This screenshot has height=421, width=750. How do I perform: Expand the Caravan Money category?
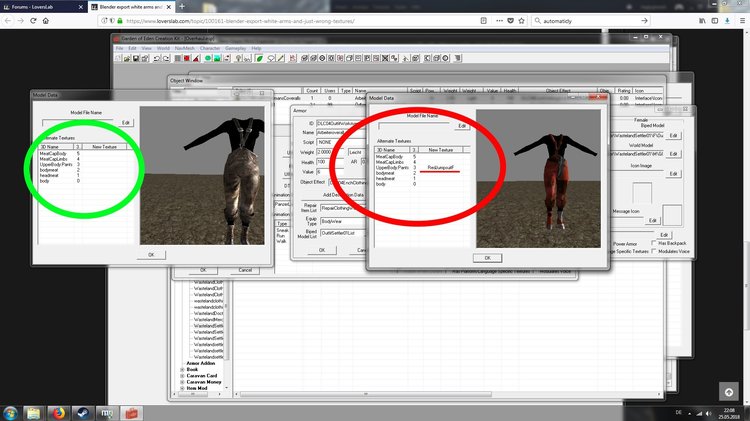tap(182, 382)
